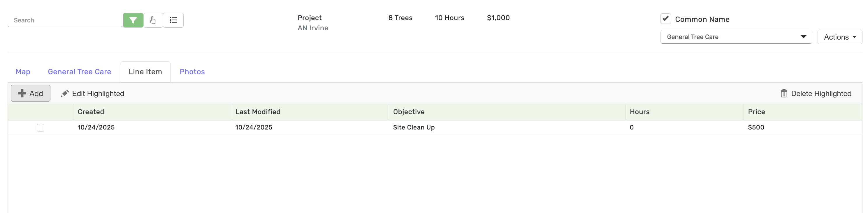Switch to the Photos tab
The height and width of the screenshot is (213, 868).
[192, 72]
